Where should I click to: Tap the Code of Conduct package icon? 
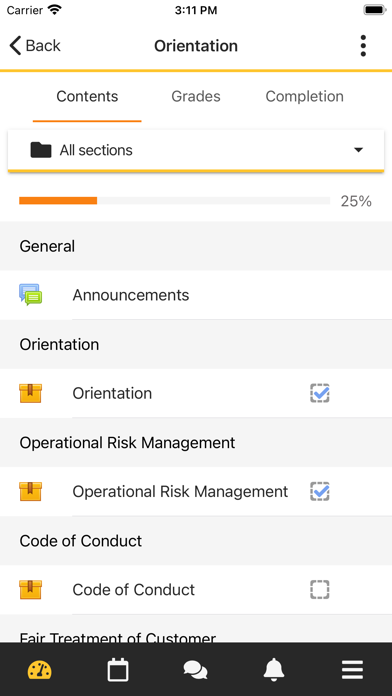31,590
